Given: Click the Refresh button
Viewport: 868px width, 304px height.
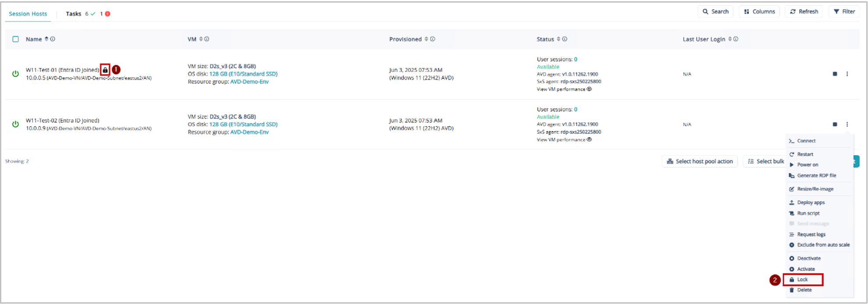Looking at the screenshot, I should click(x=804, y=12).
